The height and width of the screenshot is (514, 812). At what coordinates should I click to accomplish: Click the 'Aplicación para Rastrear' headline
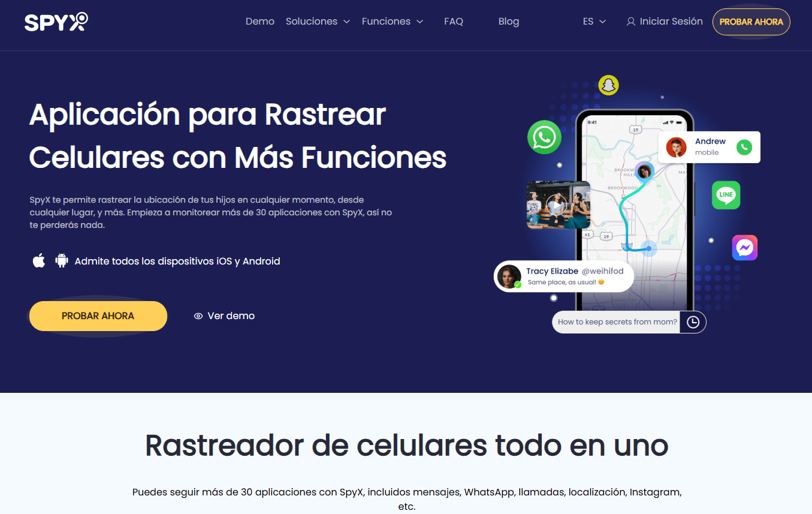click(x=207, y=115)
